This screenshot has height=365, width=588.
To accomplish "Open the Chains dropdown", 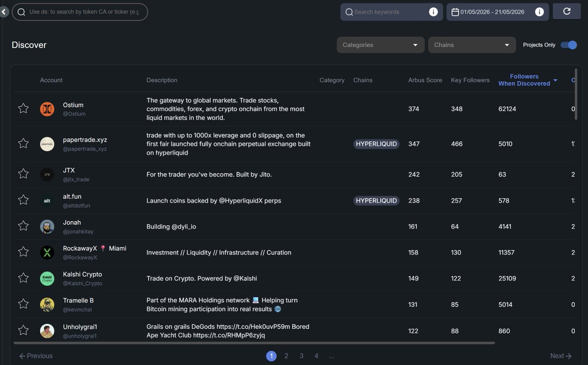I will click(472, 45).
